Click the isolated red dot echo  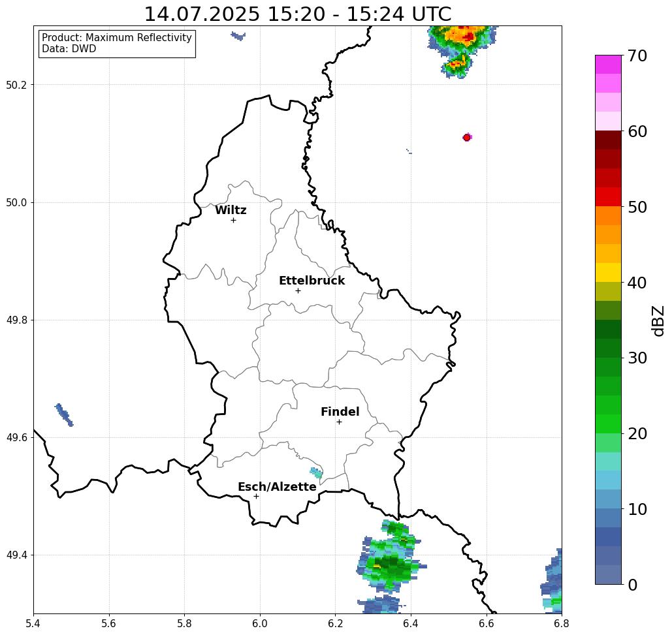467,138
